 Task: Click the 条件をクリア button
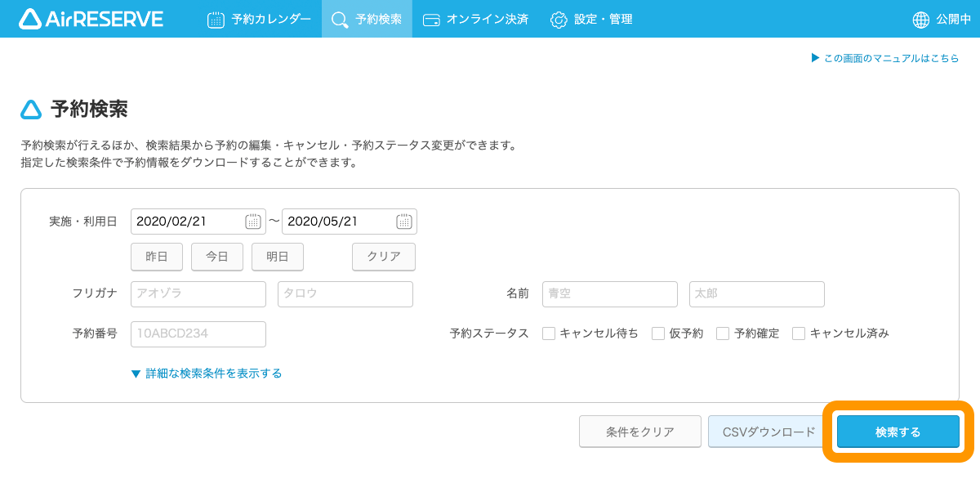click(x=640, y=432)
